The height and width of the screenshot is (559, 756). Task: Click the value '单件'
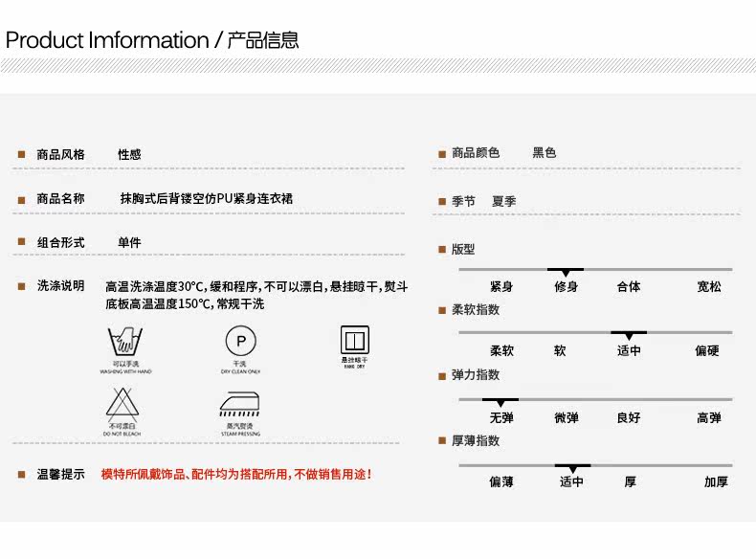(130, 242)
